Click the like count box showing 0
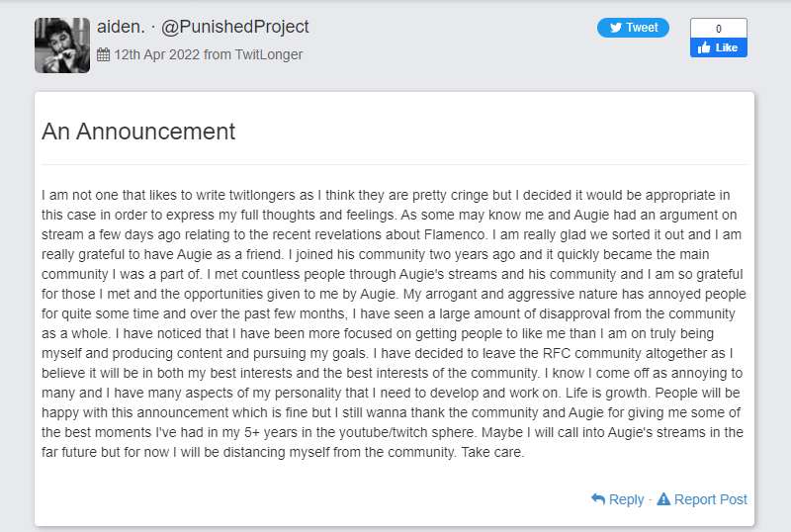 (719, 29)
